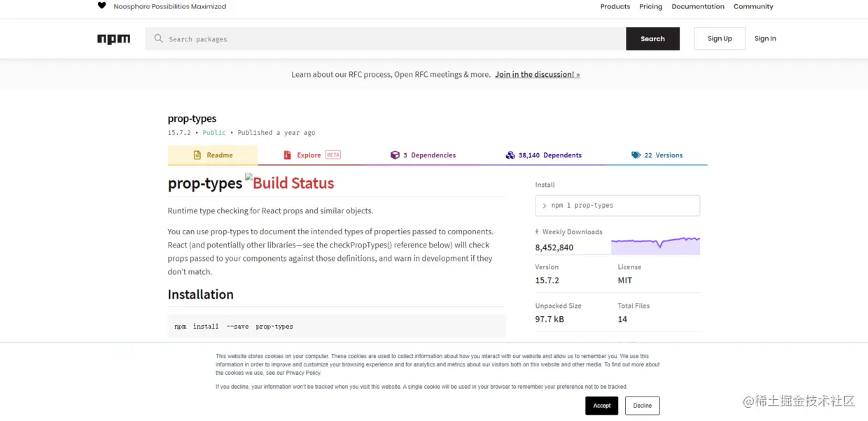Open the Build Status link in heading
The width and height of the screenshot is (868, 421).
[289, 183]
